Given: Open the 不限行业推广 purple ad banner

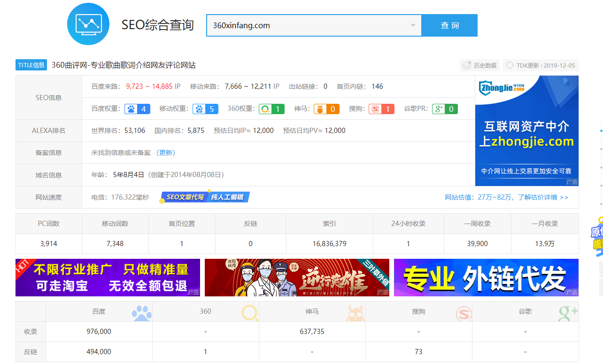Looking at the screenshot, I should (108, 278).
